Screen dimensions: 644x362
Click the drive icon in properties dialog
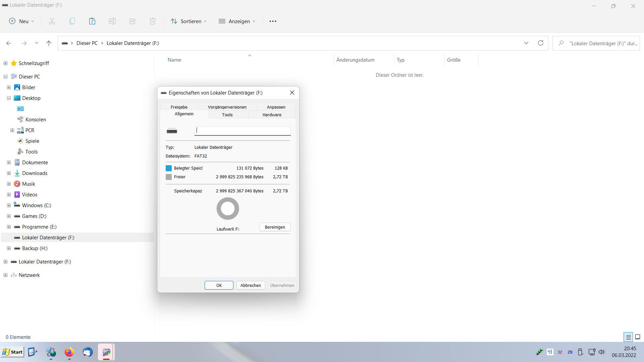[172, 131]
